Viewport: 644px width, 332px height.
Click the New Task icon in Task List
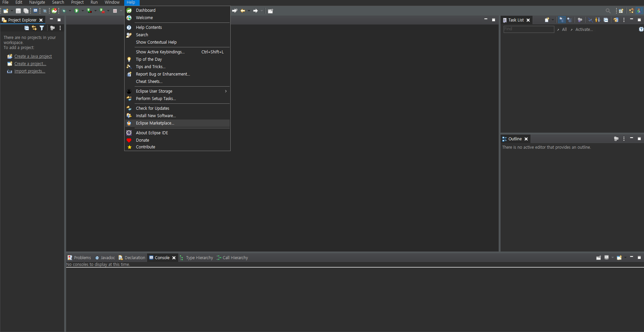pos(547,20)
